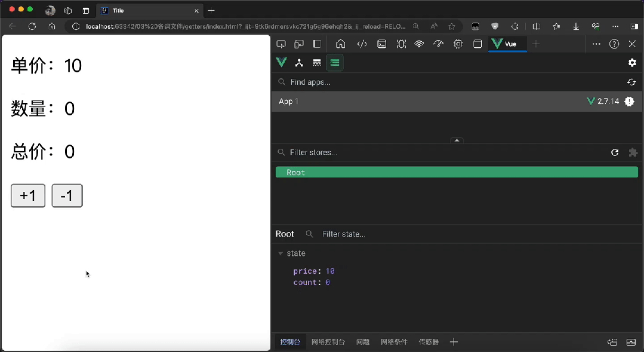Select the Title browser tab

point(150,11)
